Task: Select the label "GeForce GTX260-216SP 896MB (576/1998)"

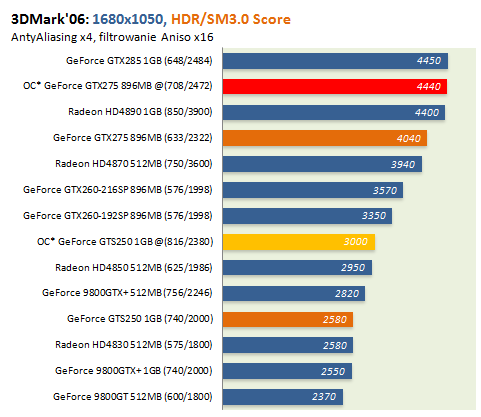Action: [x=118, y=190]
